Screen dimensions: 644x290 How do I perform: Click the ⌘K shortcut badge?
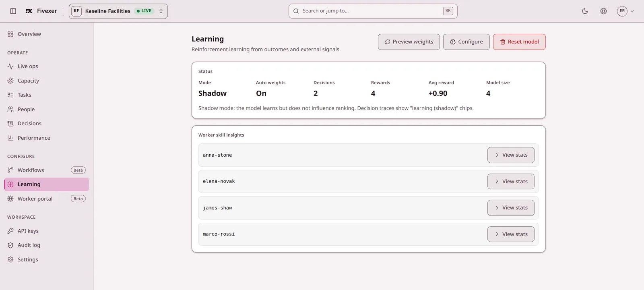pos(448,11)
